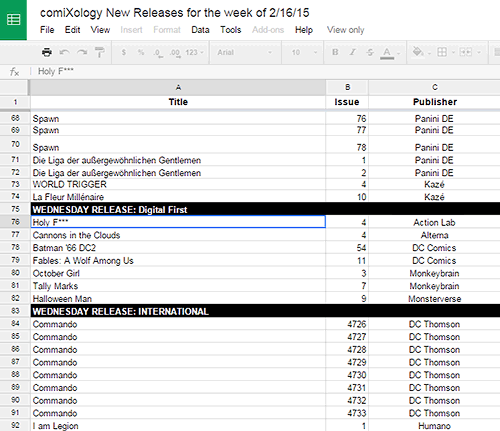Viewport: 500px width, 431px height.
Task: Click the Issue header cell
Action: click(x=347, y=102)
